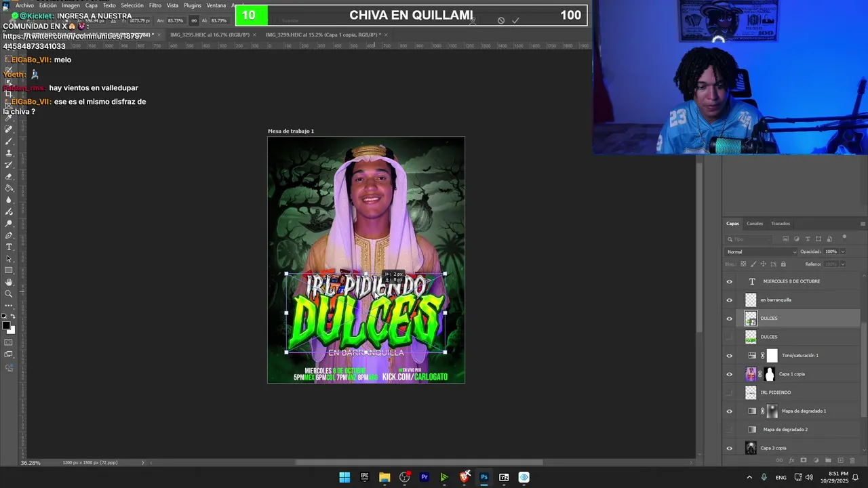Lock transparent pixels icon
This screenshot has height=488, width=868.
[743, 264]
